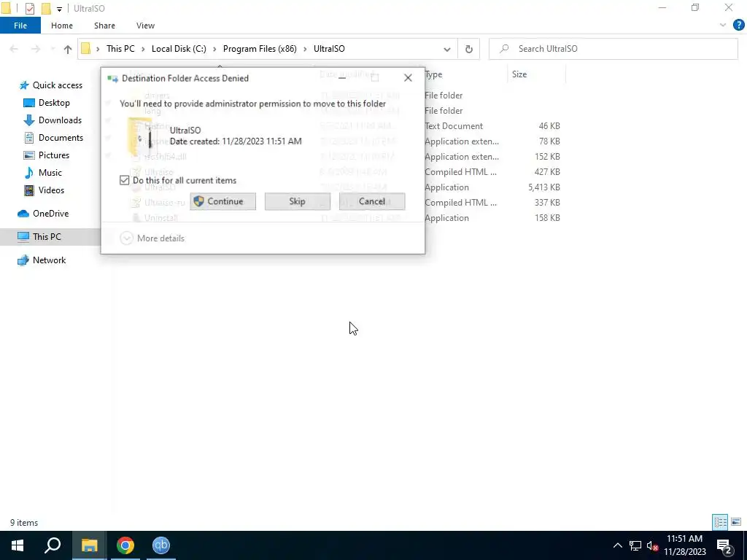Click the '46 KB' size value

549,126
